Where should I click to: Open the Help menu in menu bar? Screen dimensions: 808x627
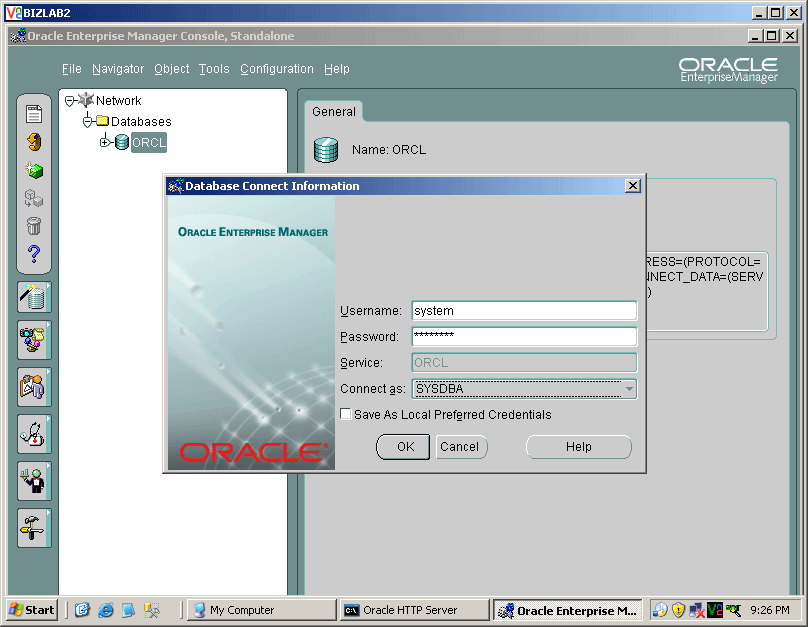[x=336, y=69]
